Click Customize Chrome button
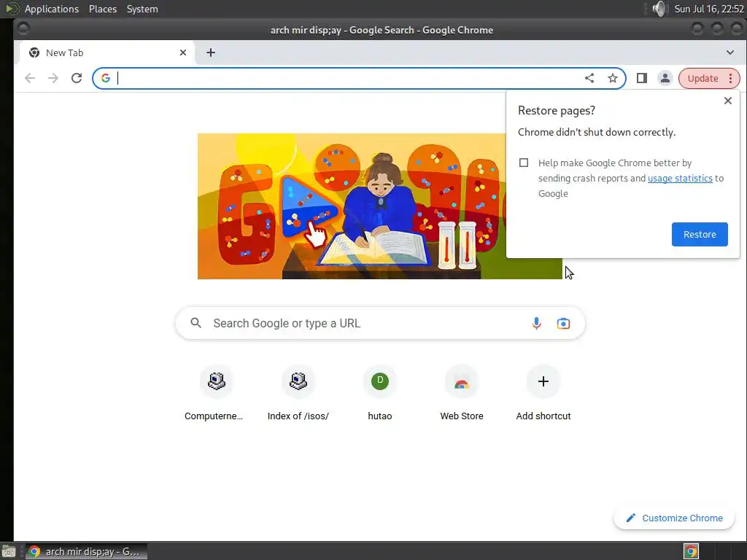 [674, 518]
